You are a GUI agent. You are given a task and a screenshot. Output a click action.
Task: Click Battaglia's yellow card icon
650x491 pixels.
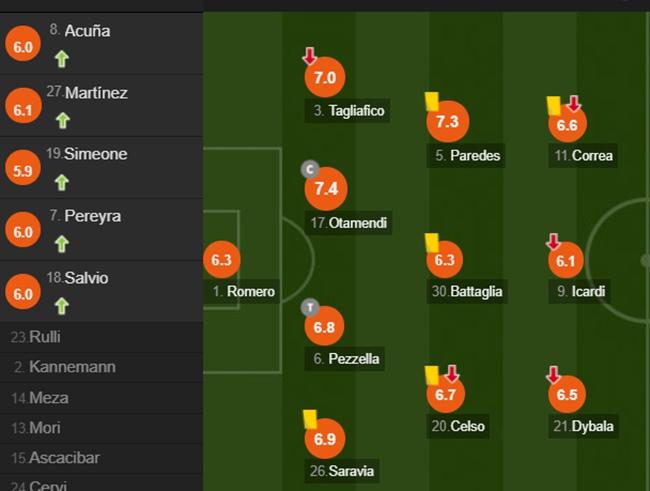432,243
